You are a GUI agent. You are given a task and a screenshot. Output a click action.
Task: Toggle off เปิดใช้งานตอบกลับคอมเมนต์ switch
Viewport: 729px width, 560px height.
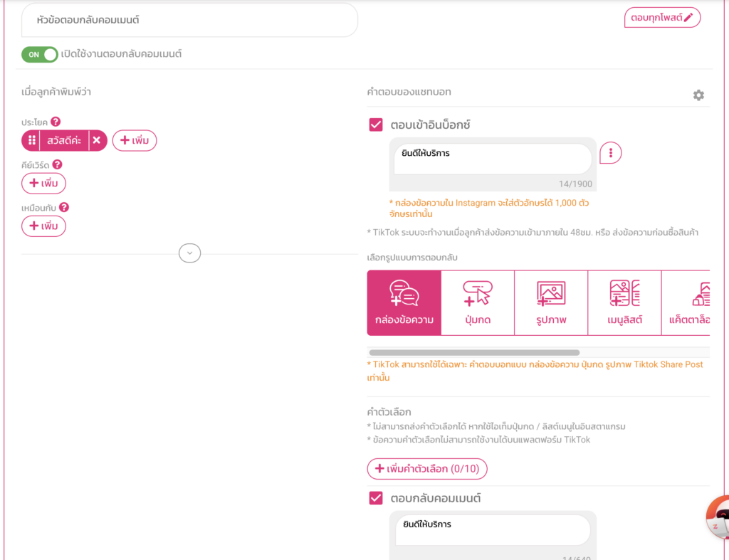(40, 54)
